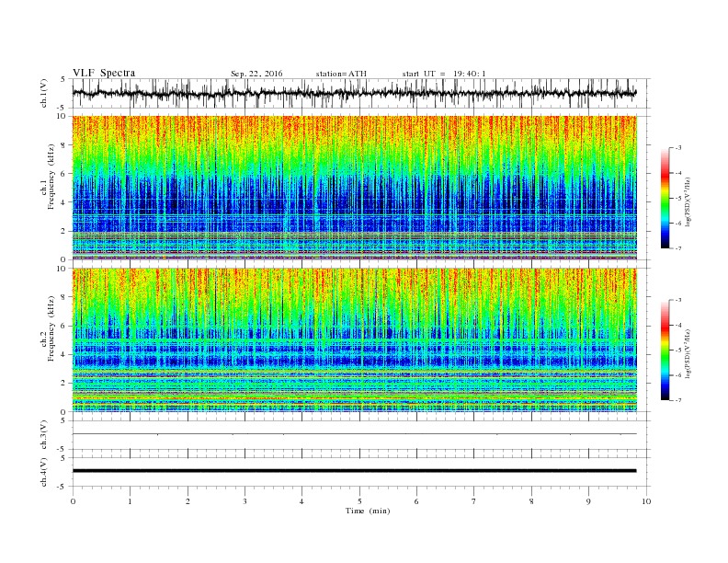The height and width of the screenshot is (563, 728).
Task: Click time axis tick label "2"
Action: (188, 501)
